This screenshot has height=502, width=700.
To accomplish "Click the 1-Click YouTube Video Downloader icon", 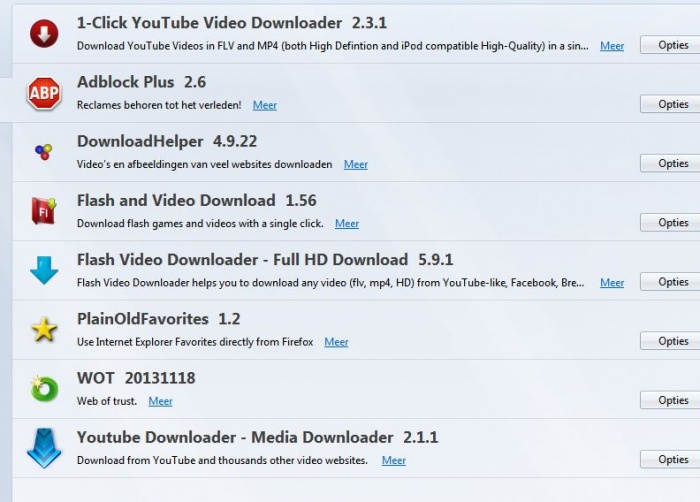I will 44,34.
